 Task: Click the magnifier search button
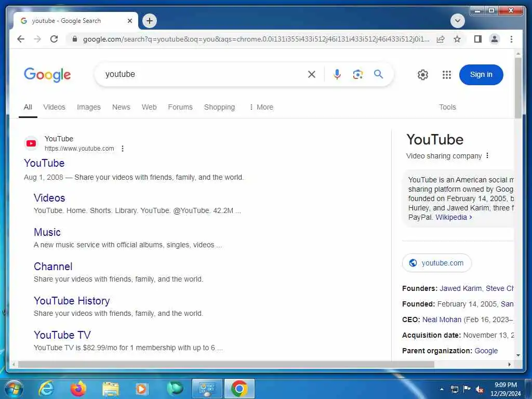pos(378,74)
